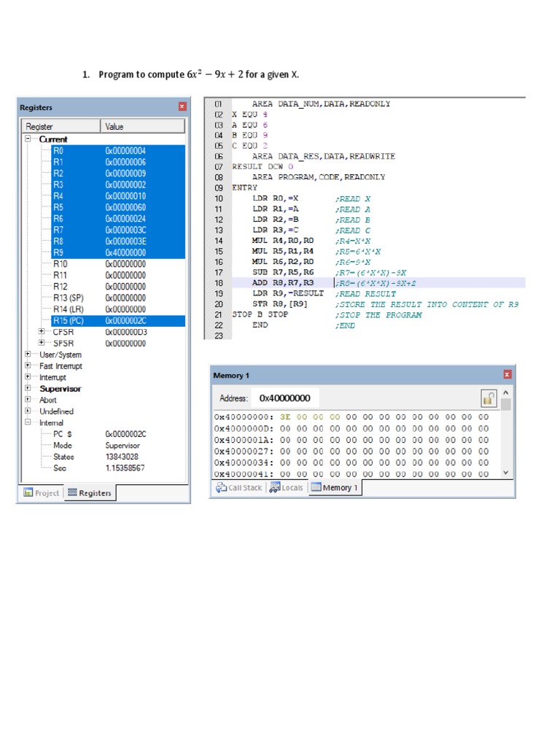Click CPSR value 0x000000D3
This screenshot has width=560, height=747.
[126, 332]
